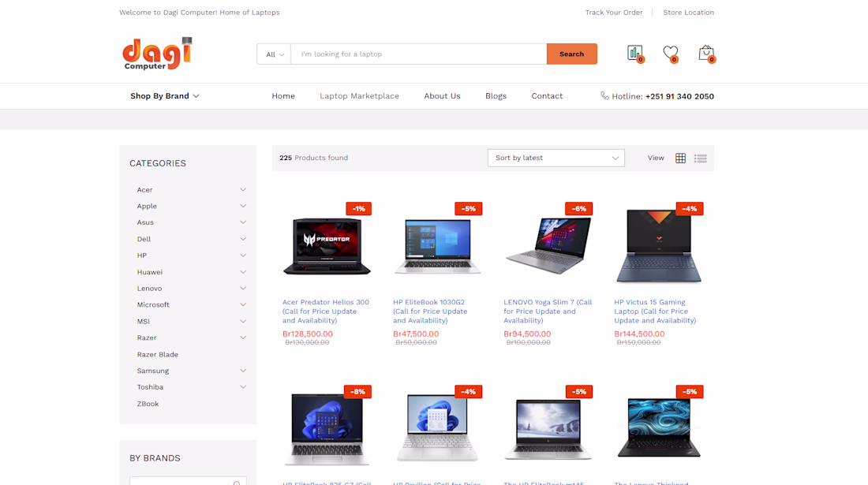Click the Acer Predator laptop image

pyautogui.click(x=327, y=246)
